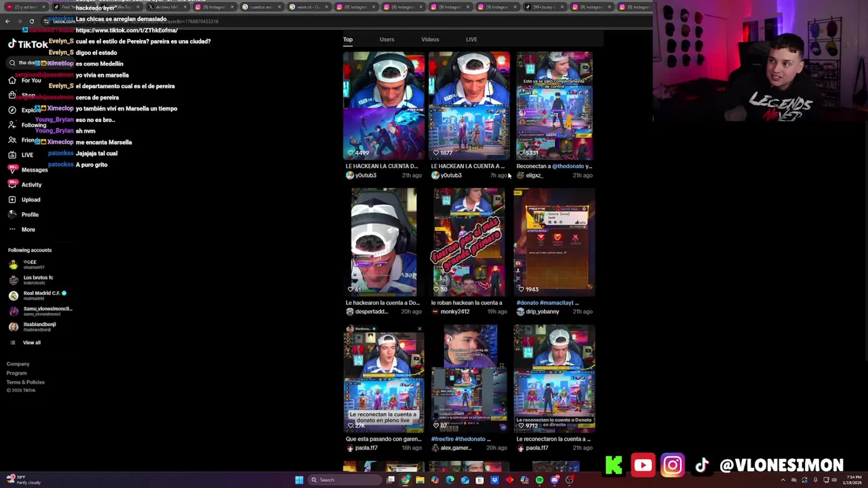Select the Top results tab
The width and height of the screenshot is (868, 488).
[348, 39]
